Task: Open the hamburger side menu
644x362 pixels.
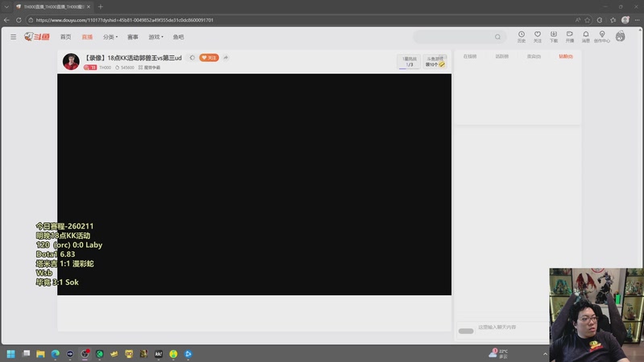Action: click(x=13, y=37)
